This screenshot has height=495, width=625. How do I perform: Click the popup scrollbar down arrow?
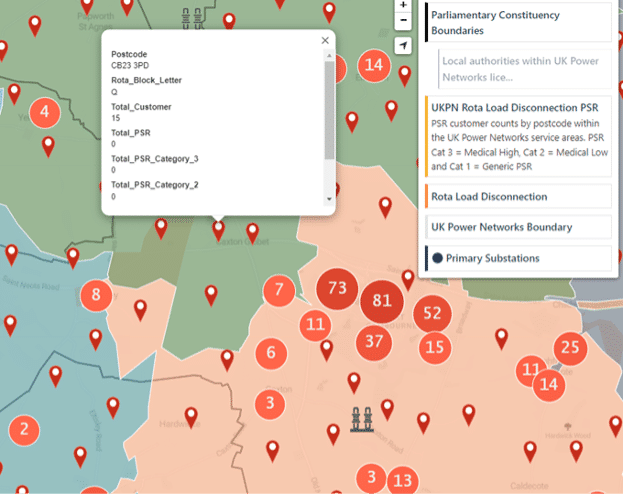[x=330, y=199]
